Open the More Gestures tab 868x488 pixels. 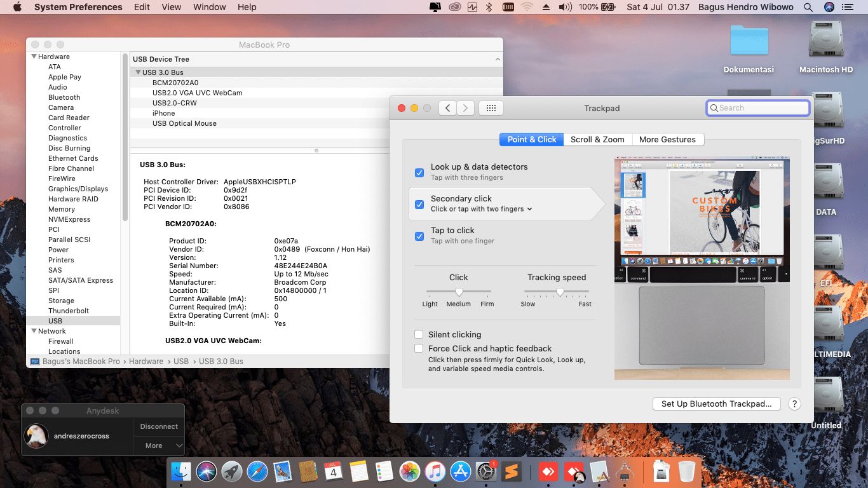[x=667, y=139]
